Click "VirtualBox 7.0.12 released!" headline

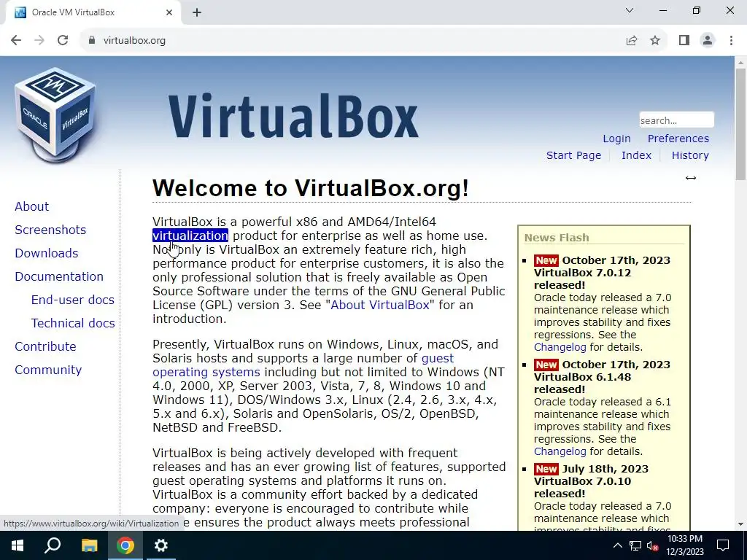click(x=582, y=279)
